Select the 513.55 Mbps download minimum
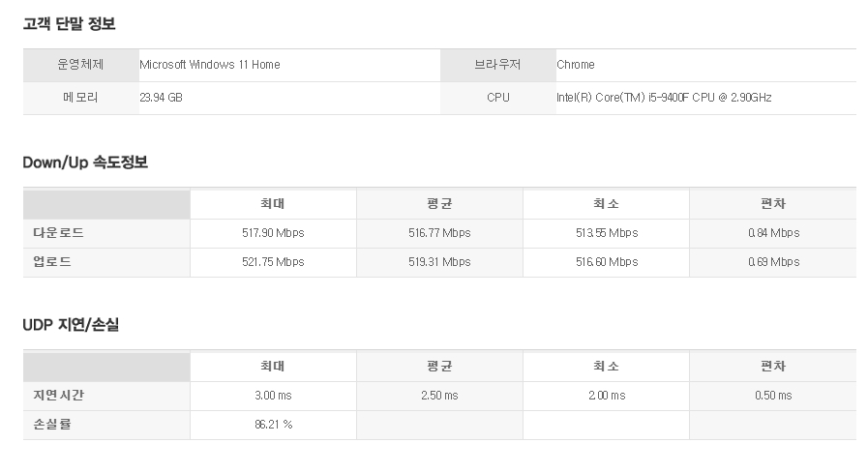The image size is (868, 473). (x=607, y=233)
